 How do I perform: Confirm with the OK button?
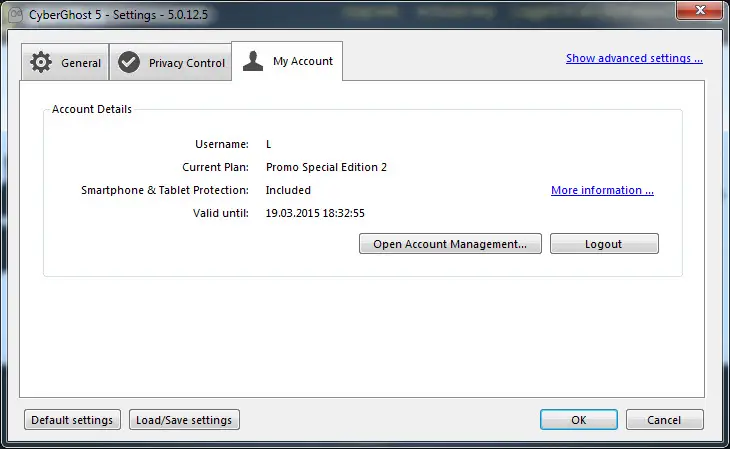click(579, 420)
